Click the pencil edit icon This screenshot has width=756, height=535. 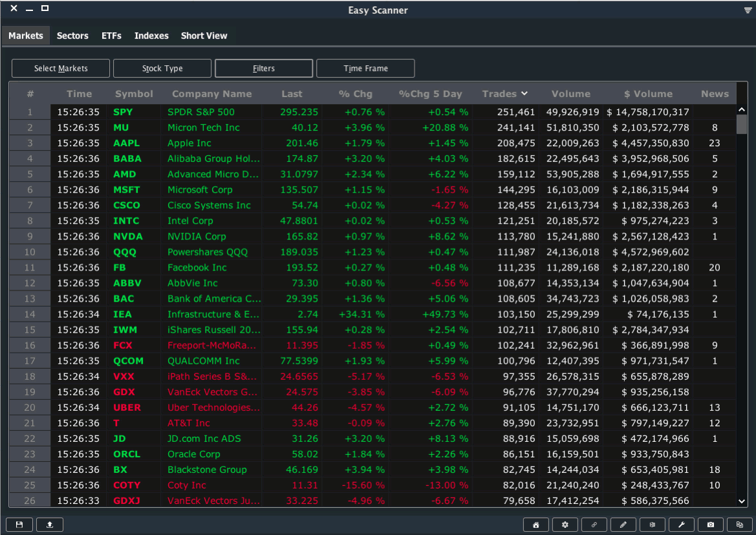tap(623, 525)
